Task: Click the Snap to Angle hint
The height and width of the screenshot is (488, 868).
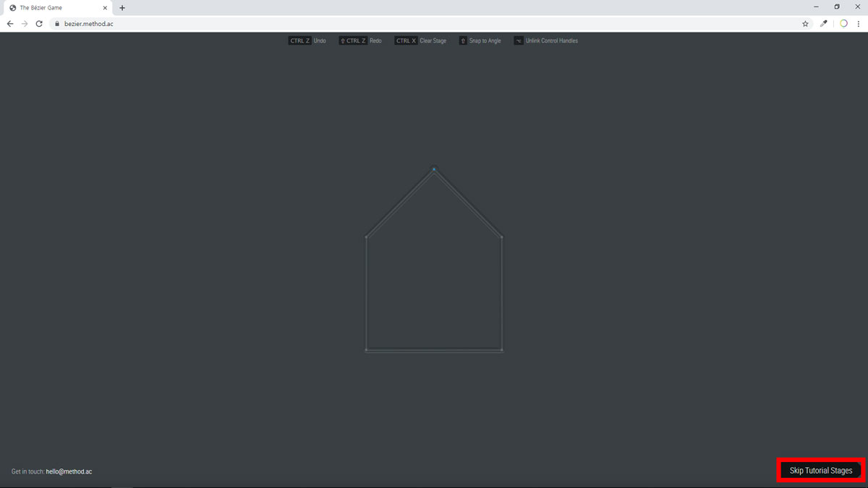Action: pos(480,40)
